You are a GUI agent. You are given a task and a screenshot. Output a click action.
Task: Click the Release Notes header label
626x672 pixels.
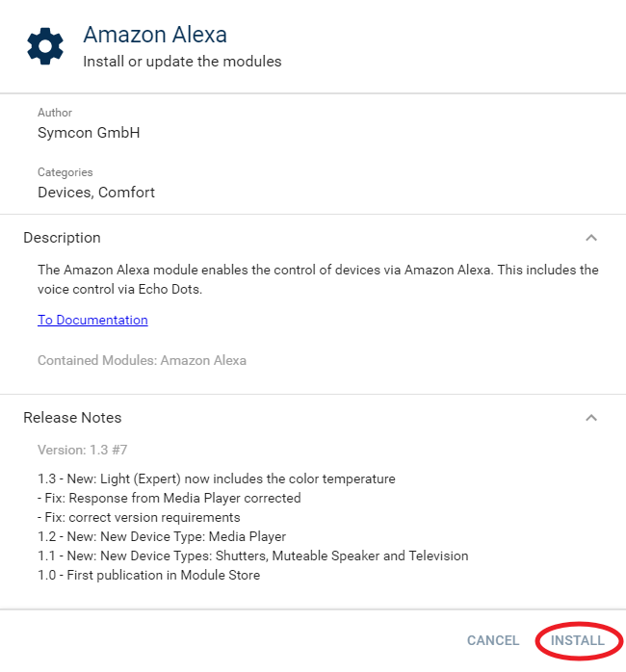click(x=72, y=418)
